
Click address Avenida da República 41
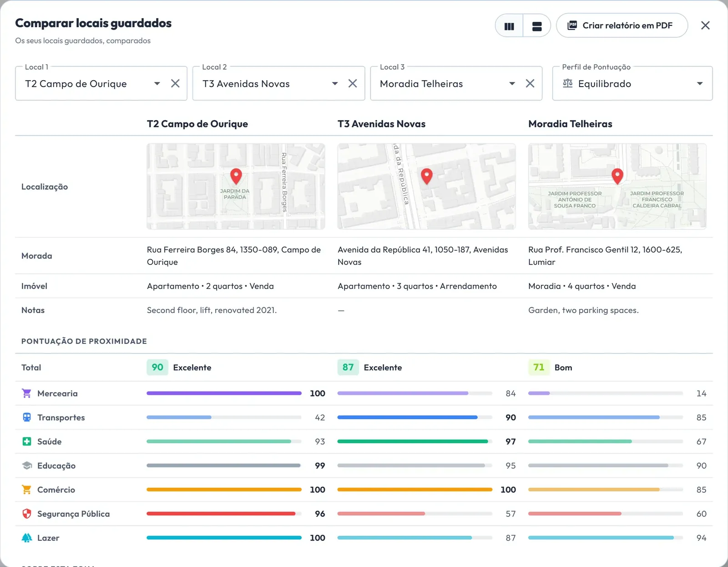[x=423, y=256]
